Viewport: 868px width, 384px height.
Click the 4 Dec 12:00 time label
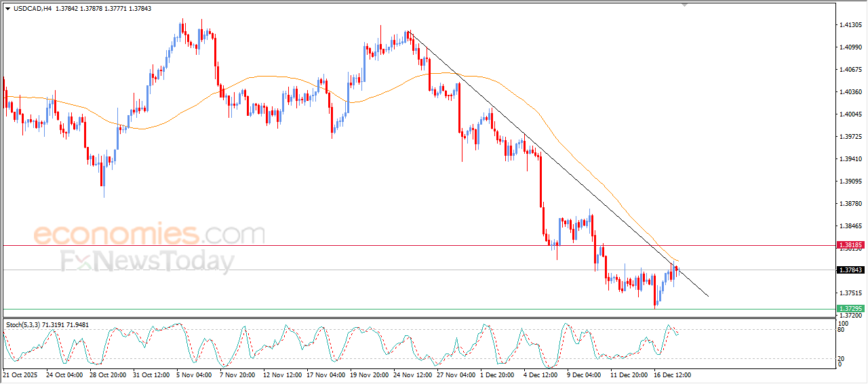pos(542,374)
